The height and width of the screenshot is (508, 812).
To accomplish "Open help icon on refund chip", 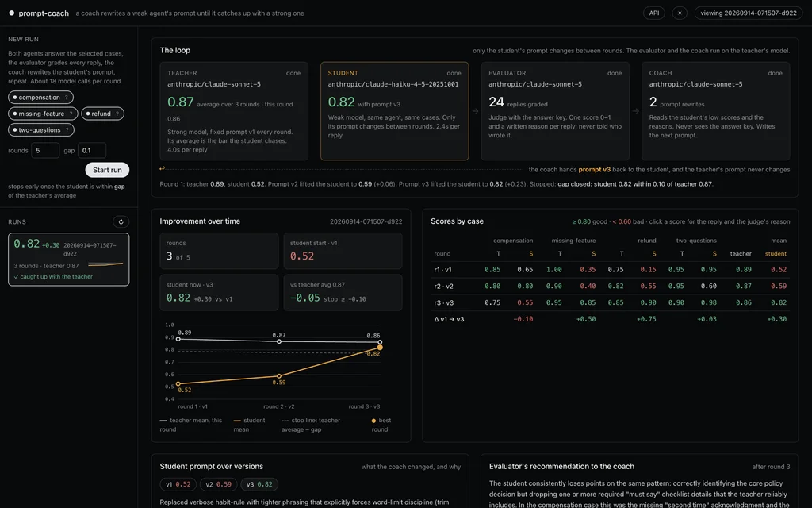I will click(117, 114).
